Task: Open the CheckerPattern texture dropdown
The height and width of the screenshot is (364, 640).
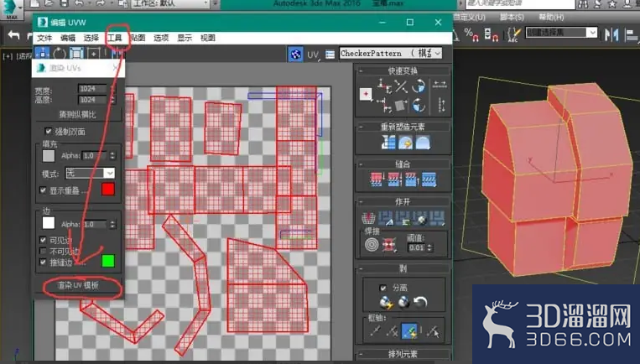Action: pyautogui.click(x=391, y=54)
